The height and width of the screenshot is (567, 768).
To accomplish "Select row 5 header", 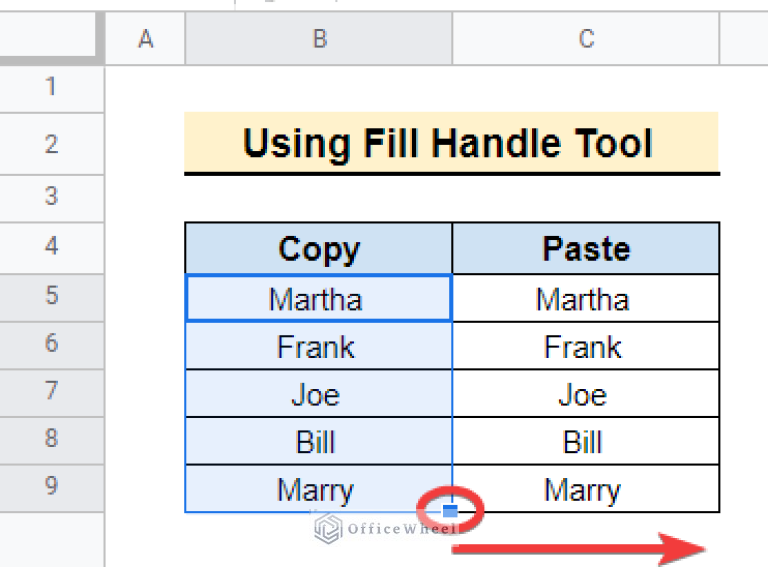I will point(51,296).
